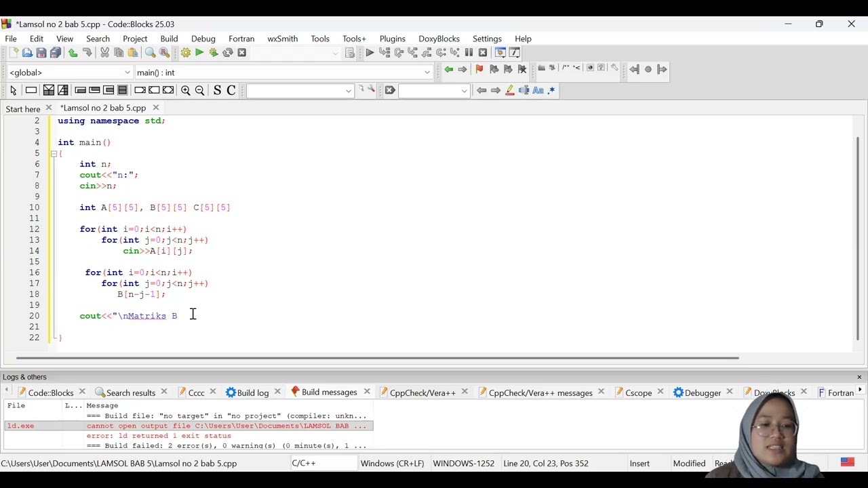Clear the incremental search field
This screenshot has height=488, width=868.
pos(390,91)
